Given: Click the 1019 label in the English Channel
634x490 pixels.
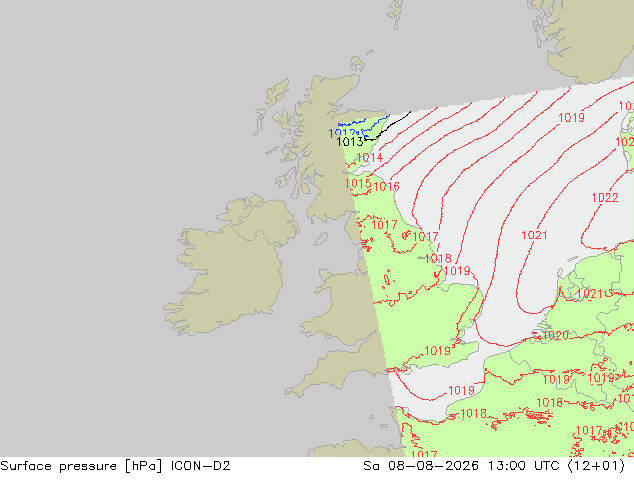Looking at the screenshot, I should coord(461,391).
